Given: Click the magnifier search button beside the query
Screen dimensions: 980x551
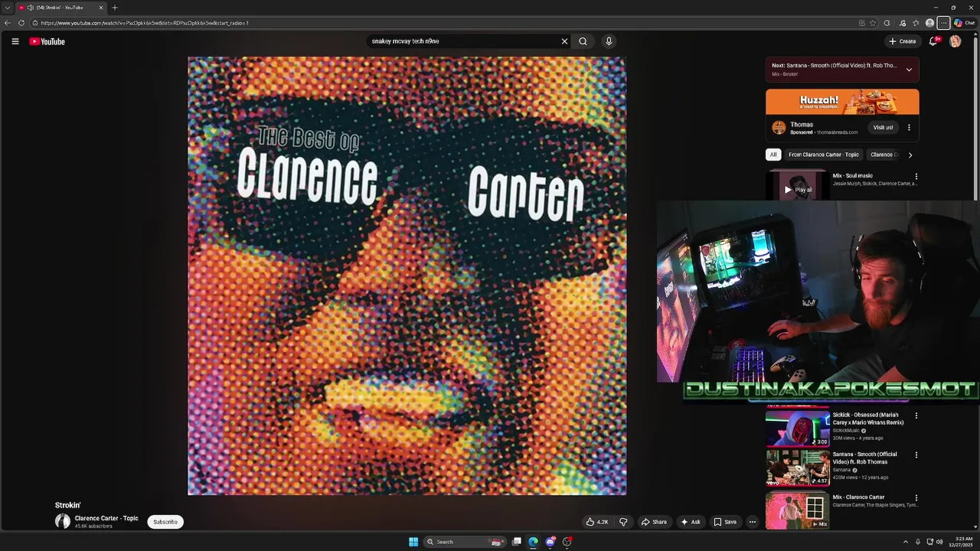Looking at the screenshot, I should 583,41.
